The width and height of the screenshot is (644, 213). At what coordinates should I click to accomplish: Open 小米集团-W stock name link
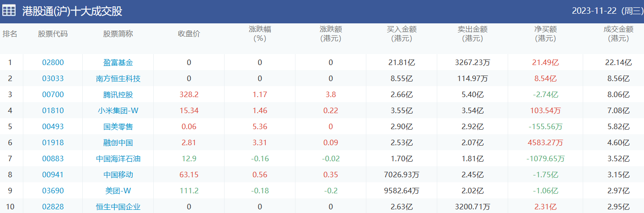(118, 110)
